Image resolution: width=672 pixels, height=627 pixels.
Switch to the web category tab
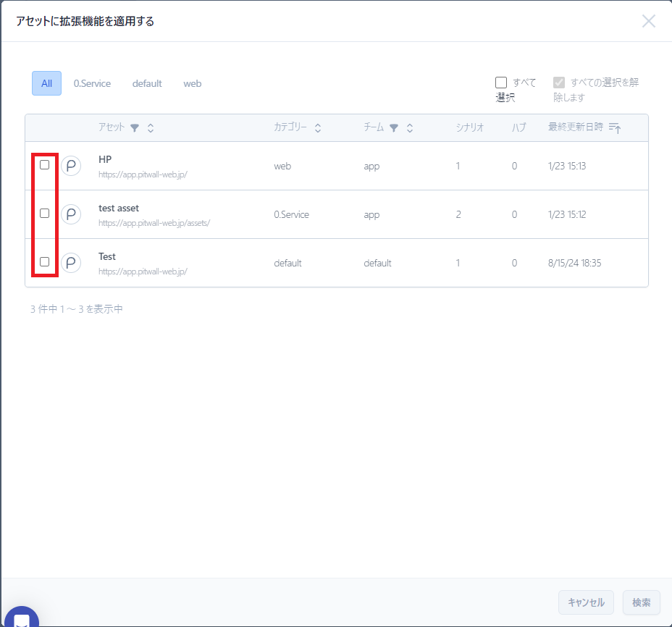point(193,83)
